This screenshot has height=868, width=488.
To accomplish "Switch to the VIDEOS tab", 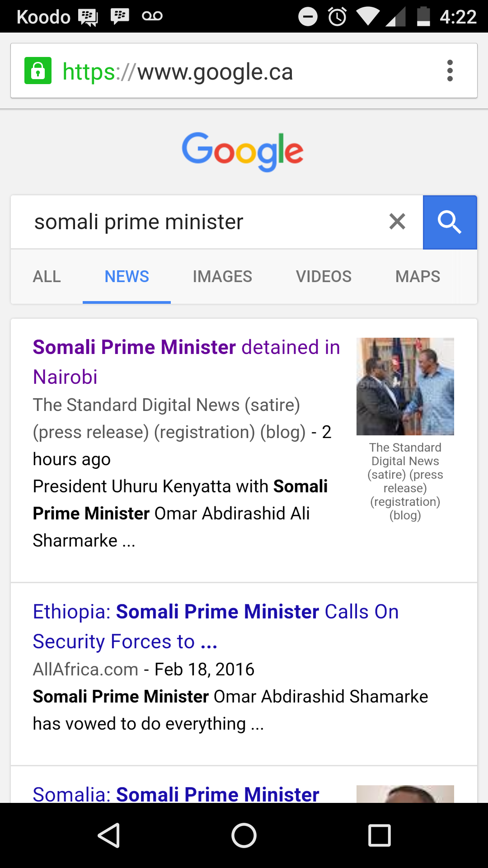I will coord(324,276).
